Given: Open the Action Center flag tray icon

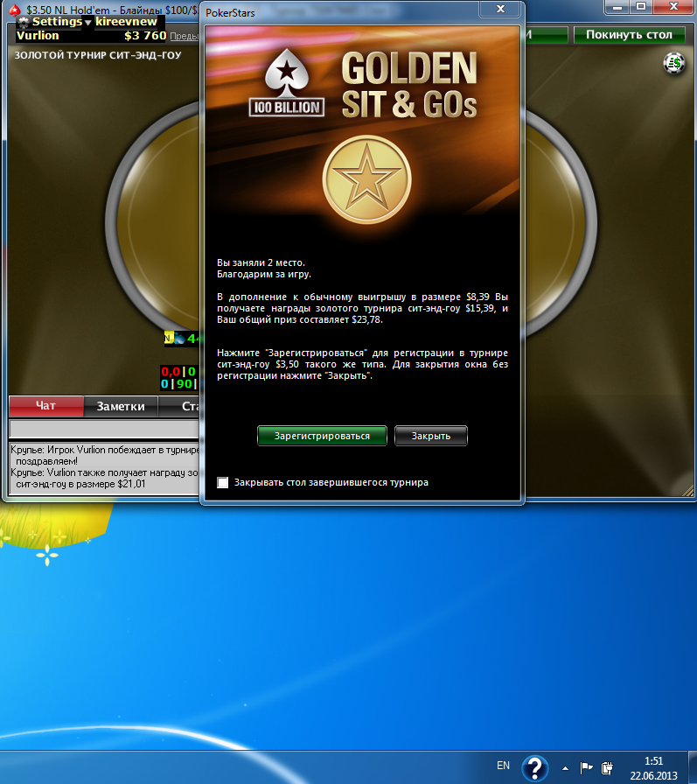Looking at the screenshot, I should tap(587, 767).
